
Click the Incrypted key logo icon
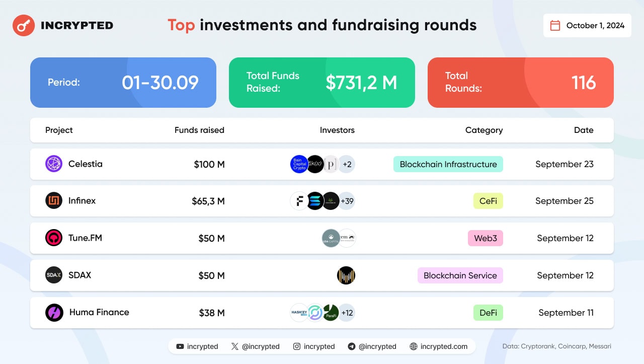tap(23, 25)
